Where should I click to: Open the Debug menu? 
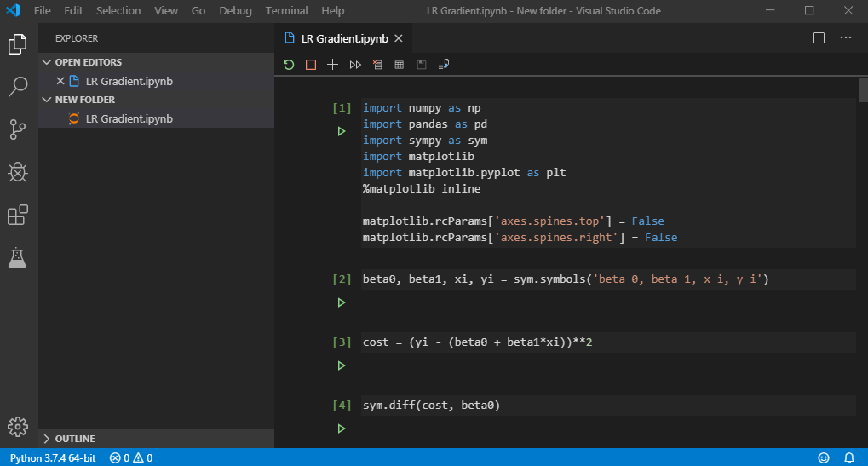coord(235,11)
